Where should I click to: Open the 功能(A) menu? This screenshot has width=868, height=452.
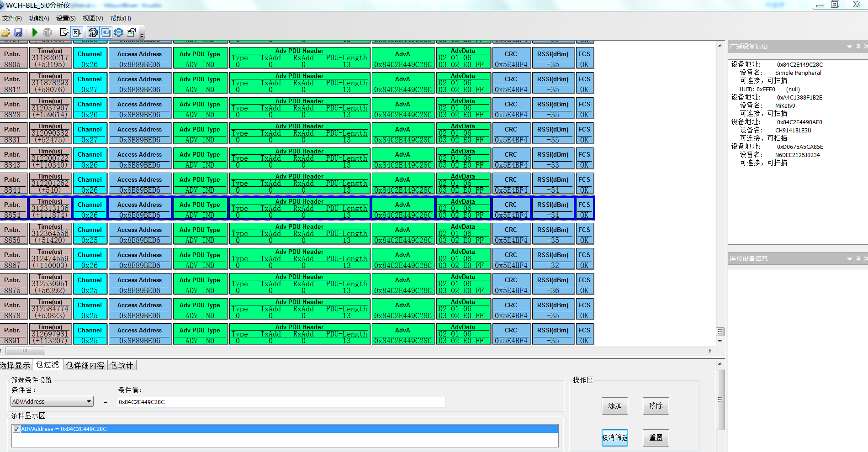[39, 18]
